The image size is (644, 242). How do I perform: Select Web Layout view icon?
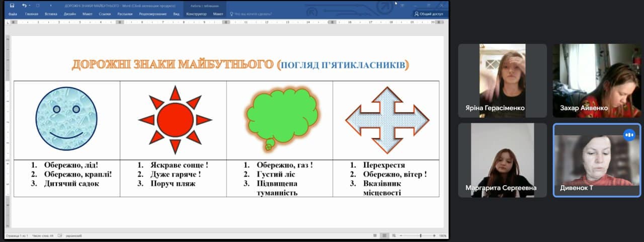(393, 235)
